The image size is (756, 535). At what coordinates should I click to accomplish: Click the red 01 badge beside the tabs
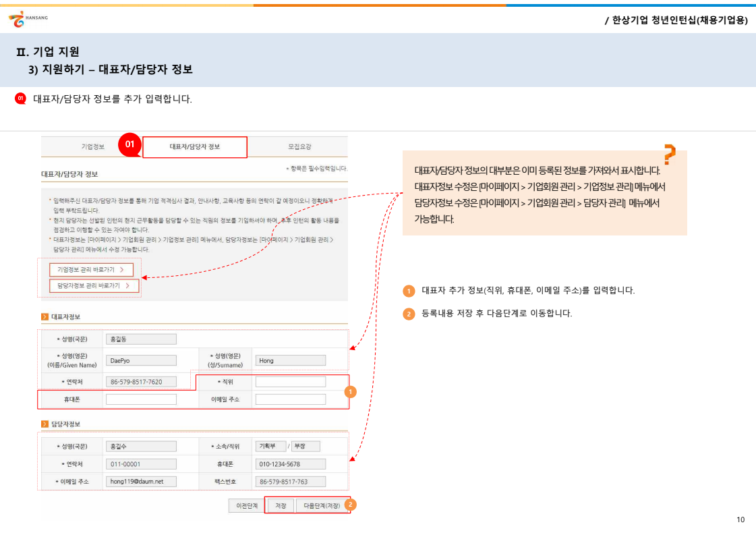click(x=130, y=144)
